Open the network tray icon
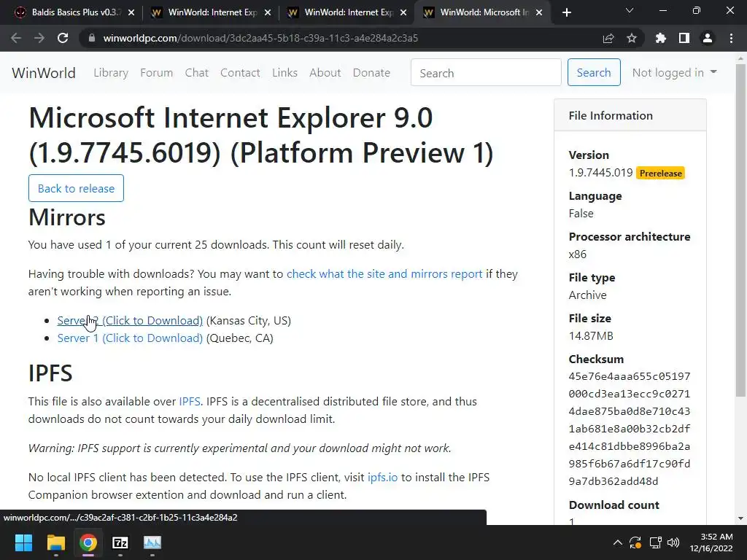 coord(656,542)
